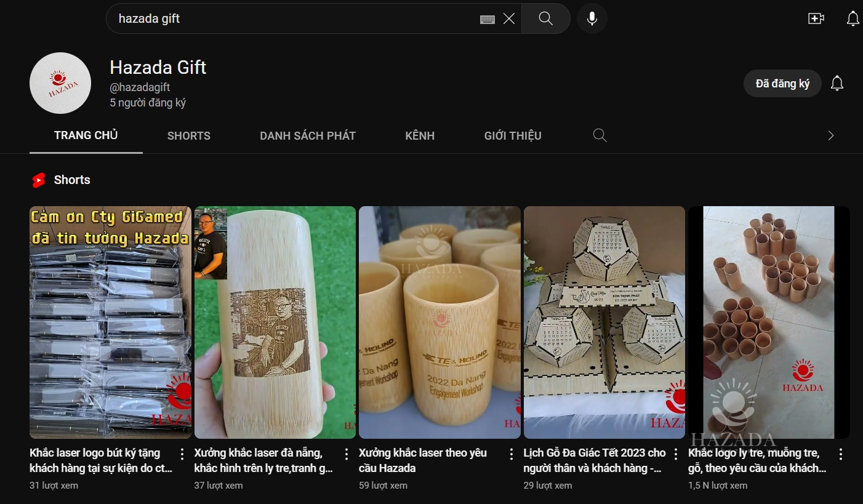Click the Hazada Gift channel avatar
Screen dimensions: 863x504
click(60, 82)
